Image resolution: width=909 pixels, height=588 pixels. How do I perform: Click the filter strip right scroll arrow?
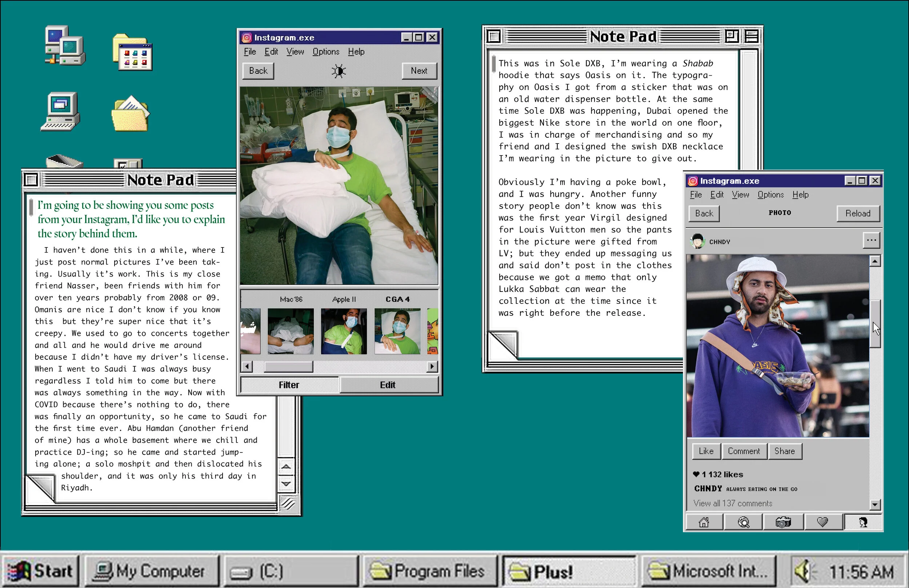point(432,367)
